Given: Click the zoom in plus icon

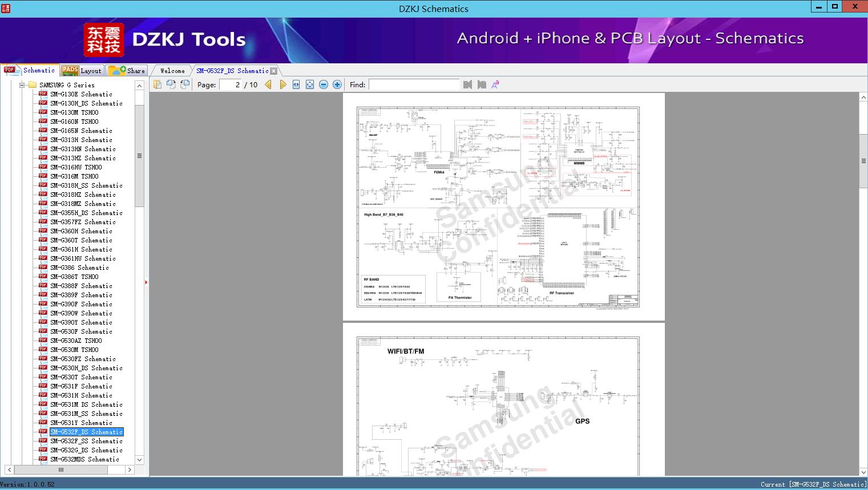Looking at the screenshot, I should point(337,84).
